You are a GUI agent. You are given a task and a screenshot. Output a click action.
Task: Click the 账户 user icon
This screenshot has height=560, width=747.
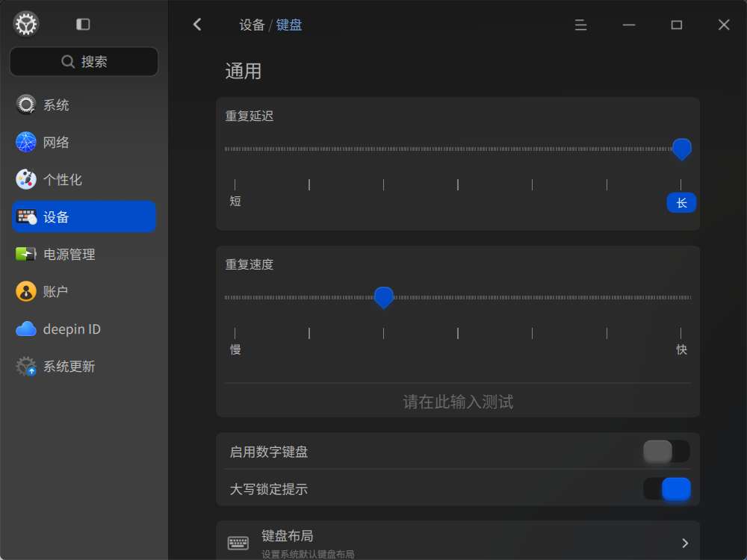25,291
